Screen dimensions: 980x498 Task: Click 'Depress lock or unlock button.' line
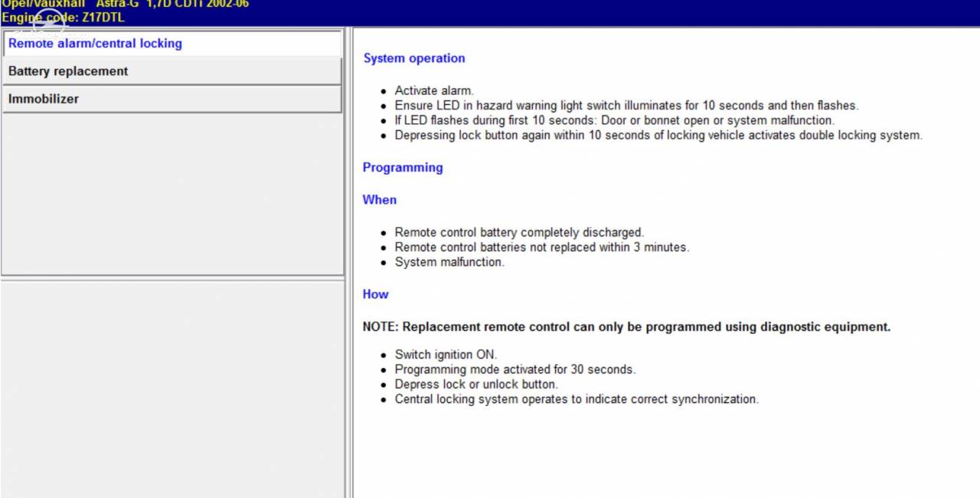point(476,385)
